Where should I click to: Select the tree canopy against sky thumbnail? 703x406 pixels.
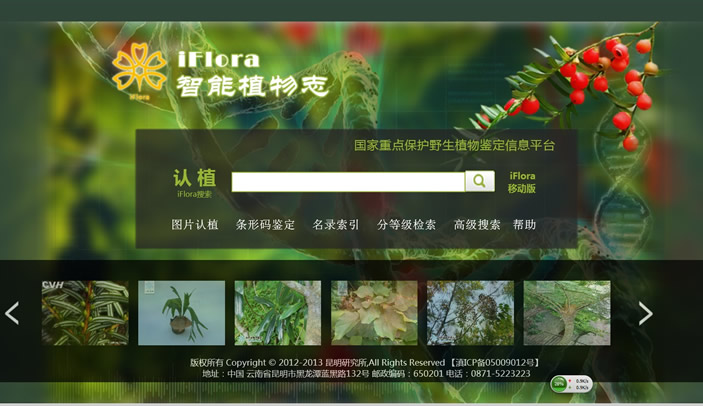(x=470, y=312)
